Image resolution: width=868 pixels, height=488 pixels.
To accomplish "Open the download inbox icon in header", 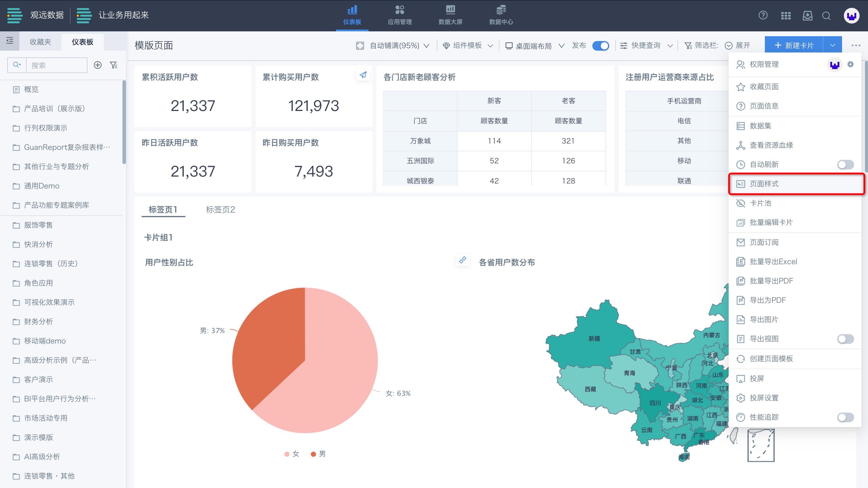I will point(807,15).
